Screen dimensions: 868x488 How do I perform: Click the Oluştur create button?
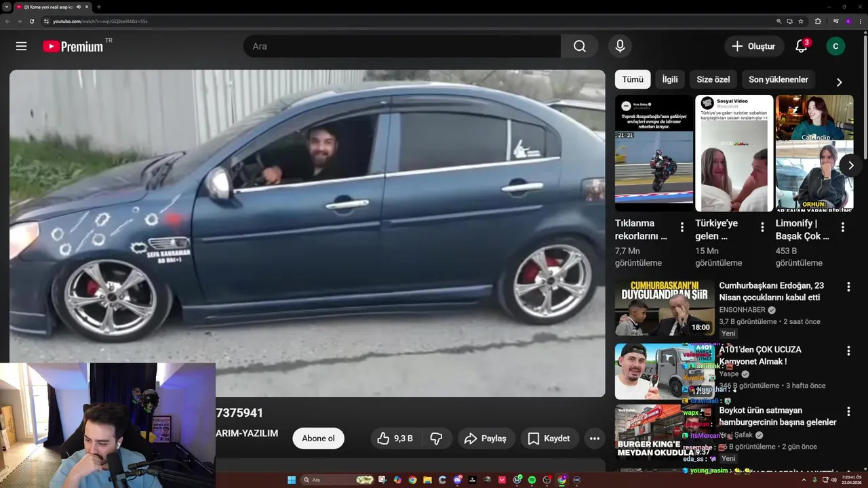coord(753,46)
